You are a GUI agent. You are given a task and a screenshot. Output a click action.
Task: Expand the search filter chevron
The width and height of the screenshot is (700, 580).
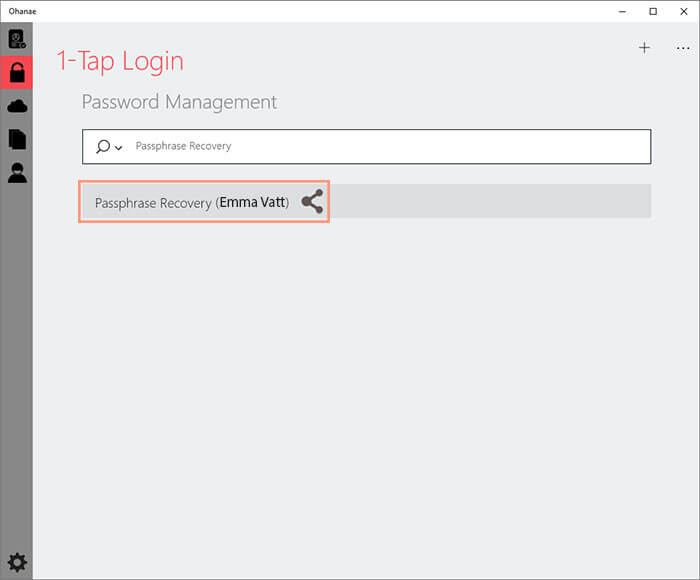click(119, 147)
